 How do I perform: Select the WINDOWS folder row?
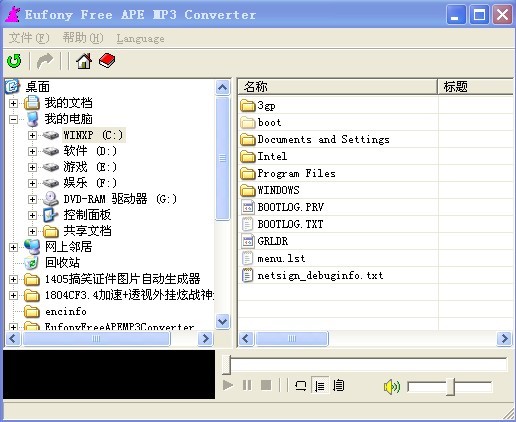(x=278, y=190)
